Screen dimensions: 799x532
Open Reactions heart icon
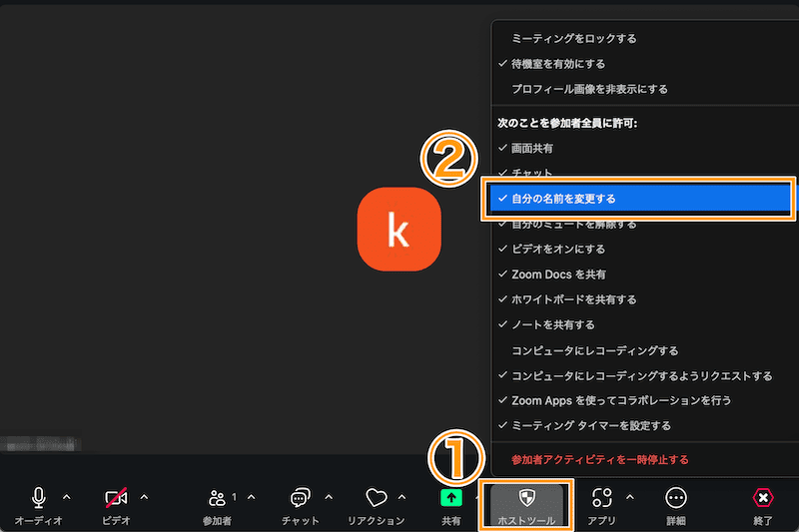[x=376, y=498]
